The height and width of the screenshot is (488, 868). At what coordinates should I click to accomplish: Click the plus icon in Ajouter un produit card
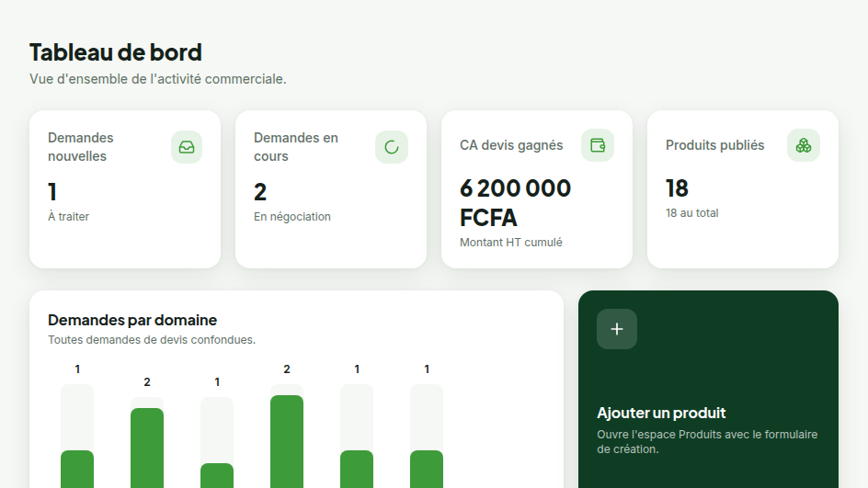(x=617, y=329)
